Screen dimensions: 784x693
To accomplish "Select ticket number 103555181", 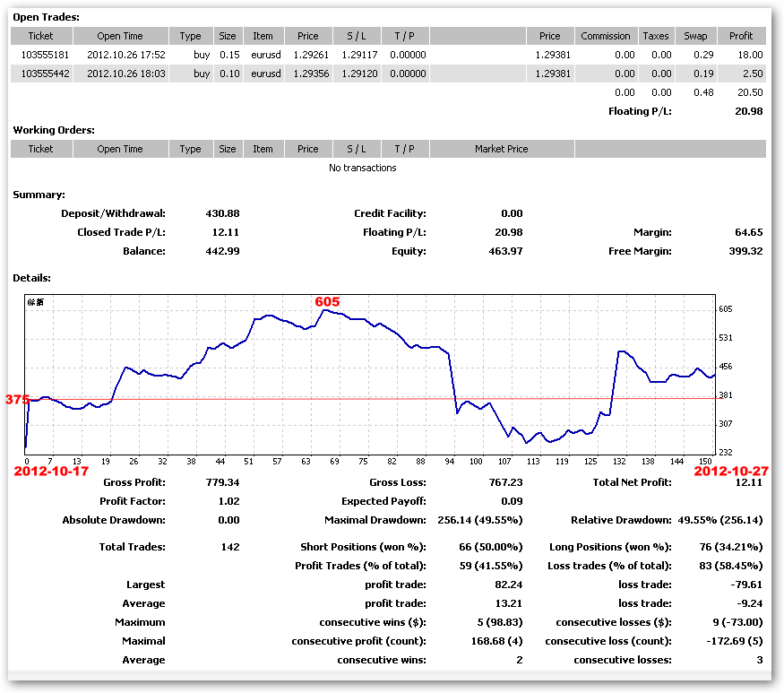I will 45,55.
